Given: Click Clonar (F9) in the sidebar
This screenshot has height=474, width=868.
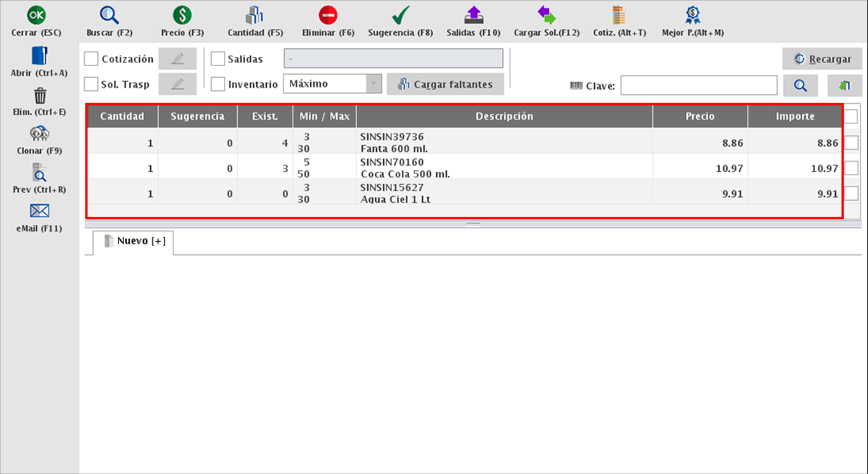Looking at the screenshot, I should coord(39,134).
